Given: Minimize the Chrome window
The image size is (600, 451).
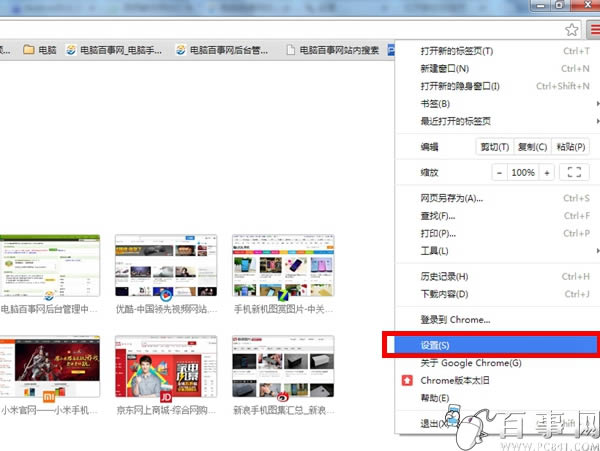Looking at the screenshot, I should pos(540,5).
